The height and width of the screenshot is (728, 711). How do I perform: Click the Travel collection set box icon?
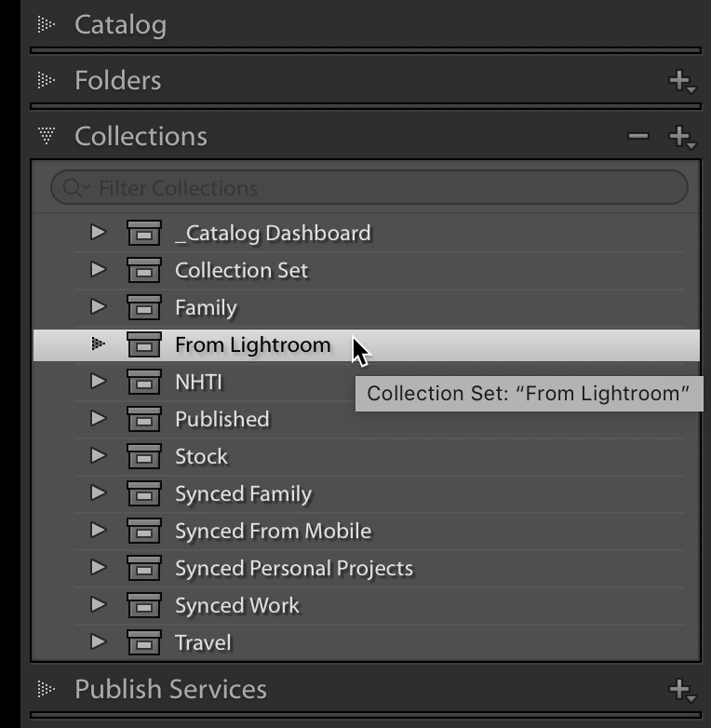[144, 642]
